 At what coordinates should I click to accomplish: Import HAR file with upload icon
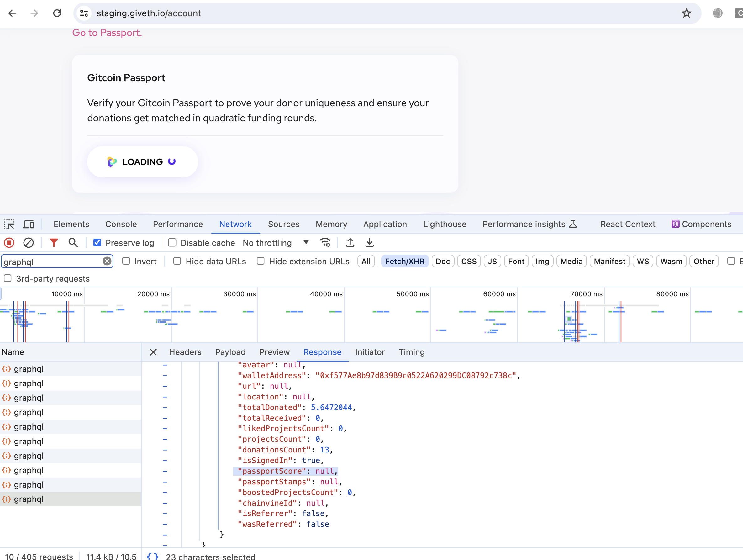350,243
